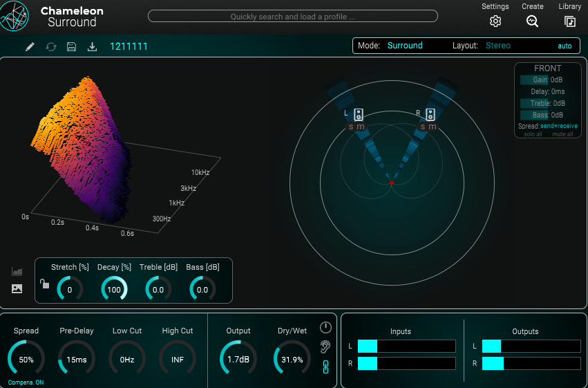This screenshot has height=388, width=588.
Task: Click the High Cut INF knob
Action: click(x=178, y=359)
